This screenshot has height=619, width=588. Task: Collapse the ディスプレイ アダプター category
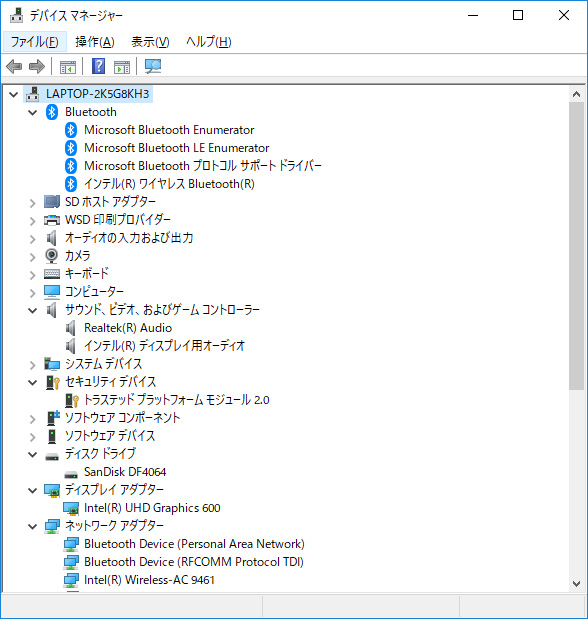point(33,491)
